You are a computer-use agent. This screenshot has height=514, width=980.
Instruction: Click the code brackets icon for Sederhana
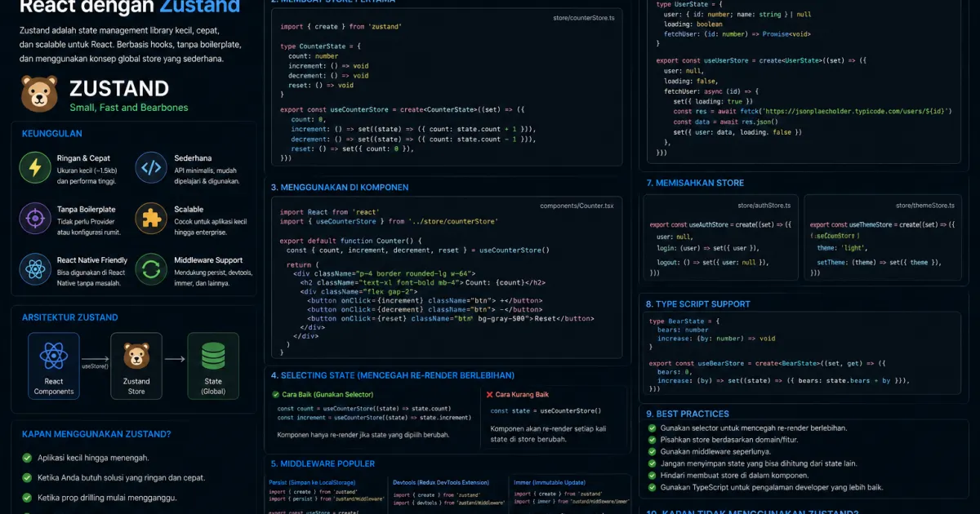(151, 167)
